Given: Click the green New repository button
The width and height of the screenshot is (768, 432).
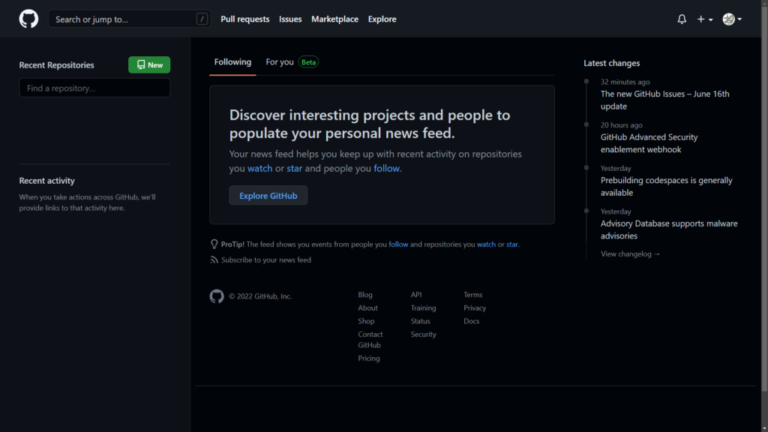Looking at the screenshot, I should pyautogui.click(x=149, y=65).
